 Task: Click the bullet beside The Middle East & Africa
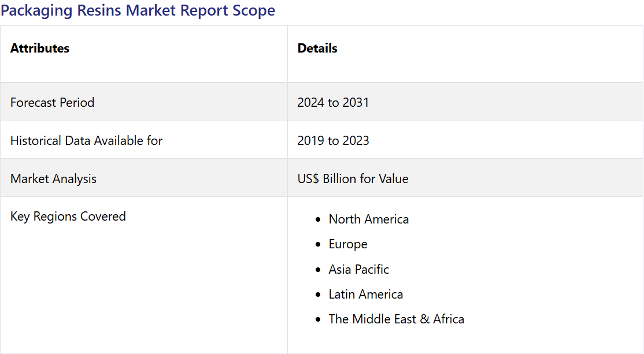tap(318, 319)
